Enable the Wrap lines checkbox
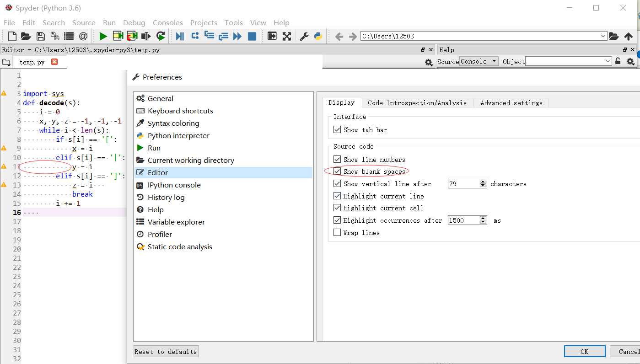 pos(337,233)
